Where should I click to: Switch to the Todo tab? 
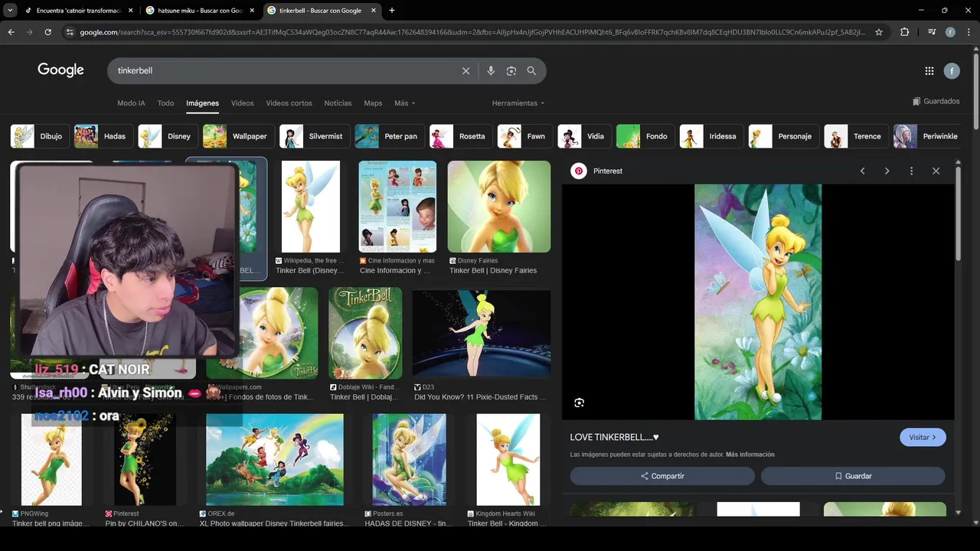coord(166,103)
